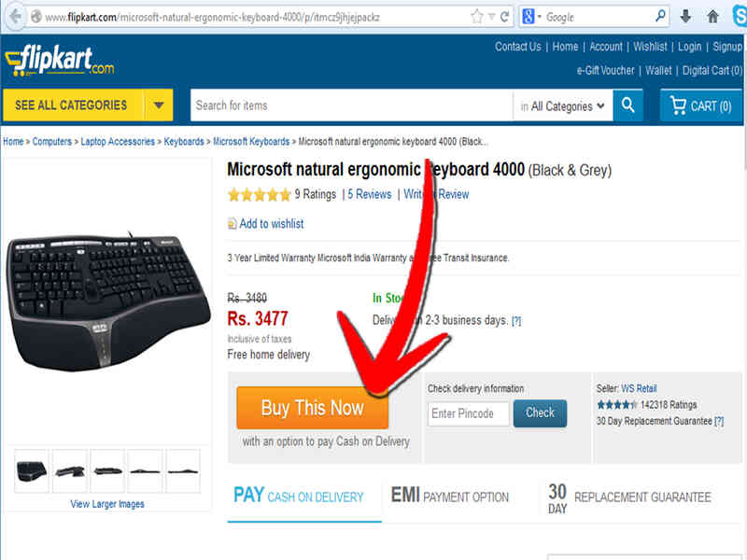This screenshot has height=560, width=747.
Task: Click the Flipkart logo
Action: [x=60, y=61]
